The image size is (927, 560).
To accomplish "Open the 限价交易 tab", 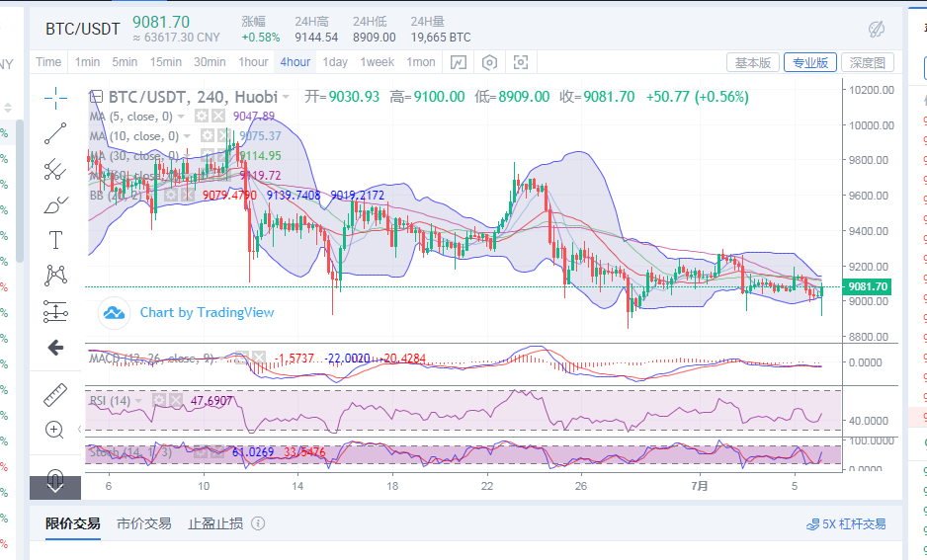I will pyautogui.click(x=73, y=523).
